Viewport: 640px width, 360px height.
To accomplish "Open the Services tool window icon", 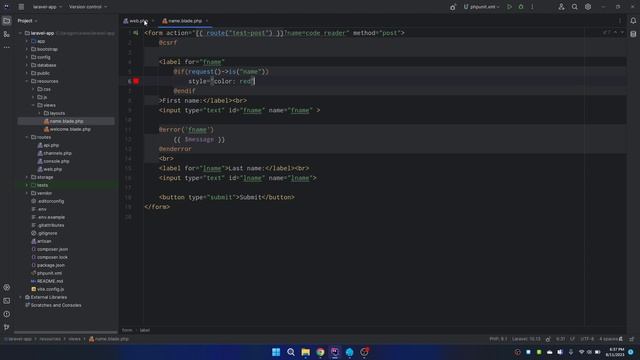I will [x=7, y=287].
